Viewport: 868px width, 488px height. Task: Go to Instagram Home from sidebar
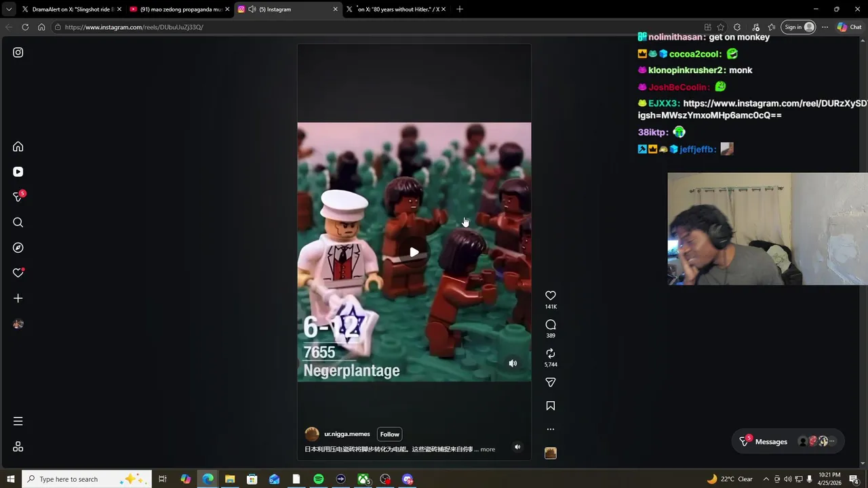pyautogui.click(x=18, y=147)
